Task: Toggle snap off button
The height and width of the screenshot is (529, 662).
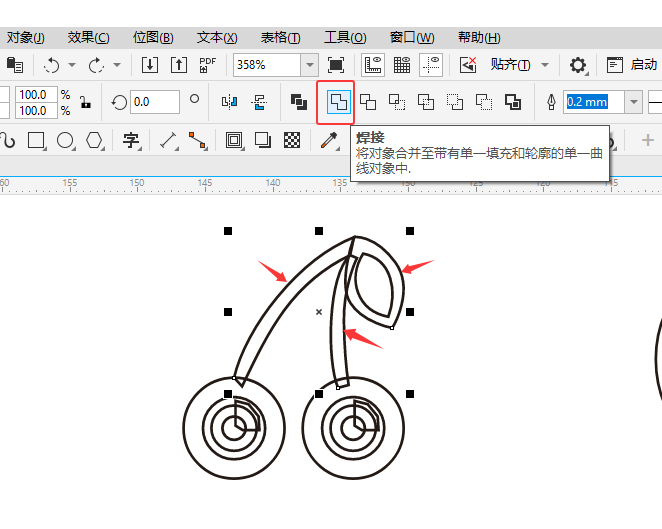Action: 468,65
